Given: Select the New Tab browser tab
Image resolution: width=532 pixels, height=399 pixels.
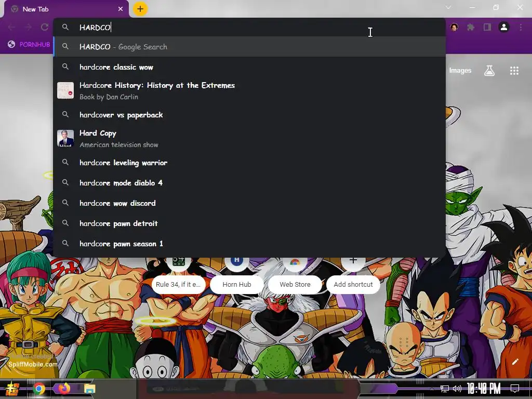Looking at the screenshot, I should point(66,9).
